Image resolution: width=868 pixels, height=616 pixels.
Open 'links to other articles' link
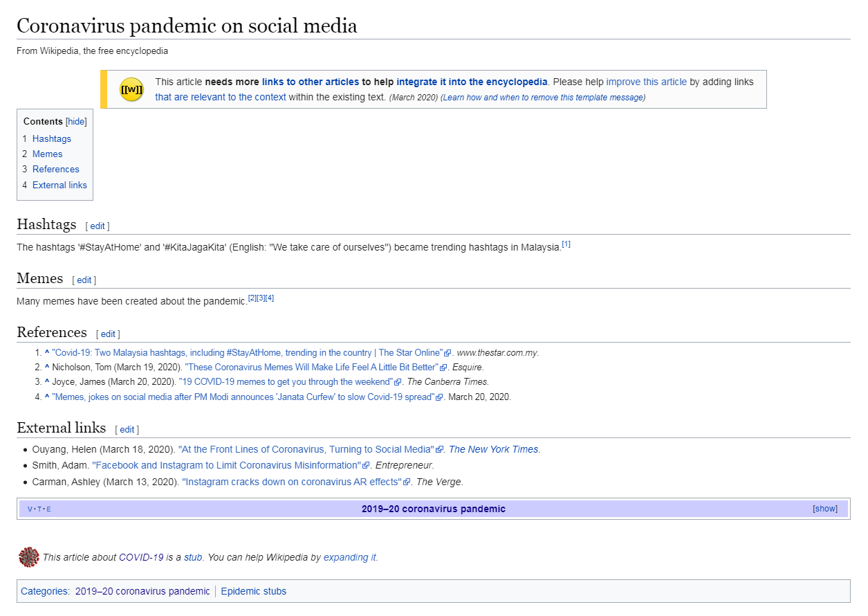pos(311,82)
